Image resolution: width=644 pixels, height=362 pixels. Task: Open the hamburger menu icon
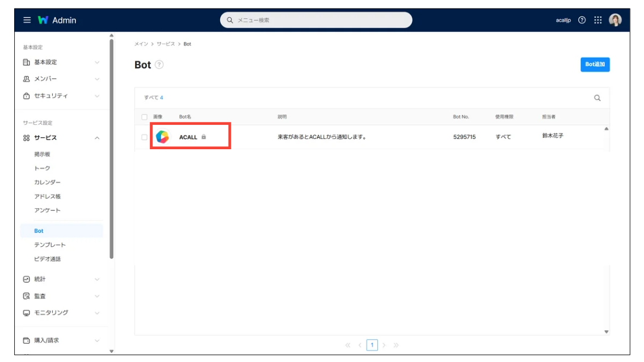point(27,20)
